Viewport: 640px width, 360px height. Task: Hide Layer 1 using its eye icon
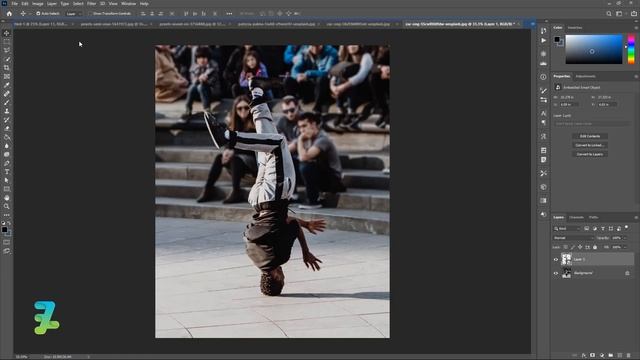coord(556,259)
